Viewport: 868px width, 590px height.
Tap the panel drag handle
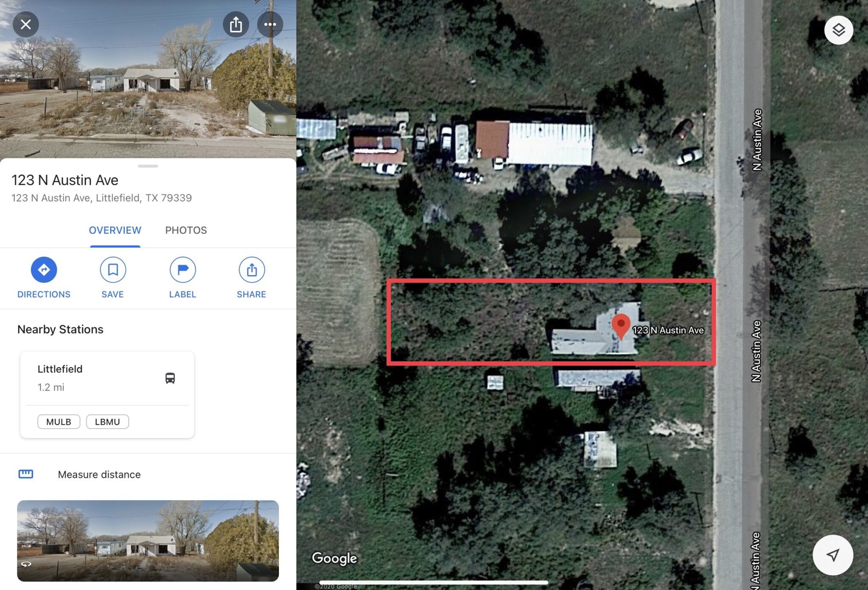point(148,166)
